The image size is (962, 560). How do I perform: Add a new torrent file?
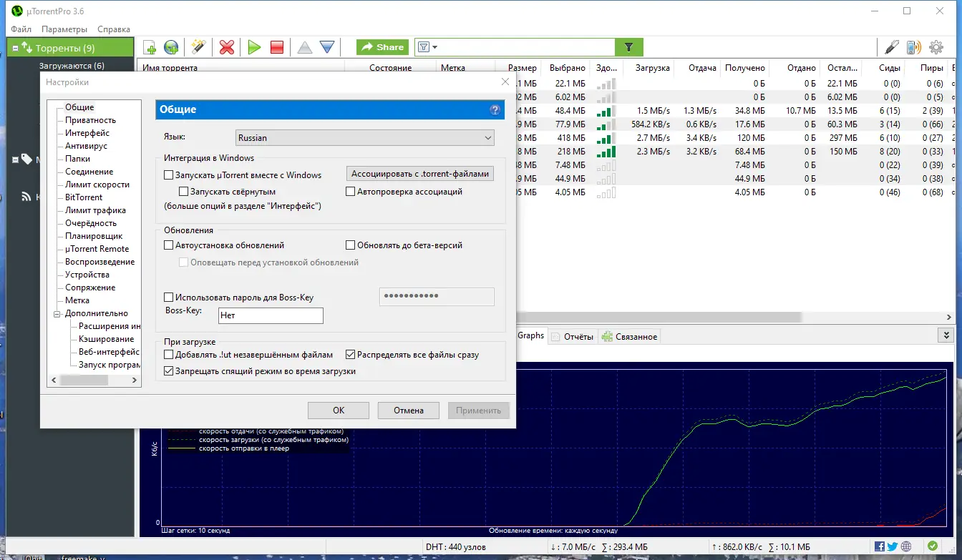[150, 46]
